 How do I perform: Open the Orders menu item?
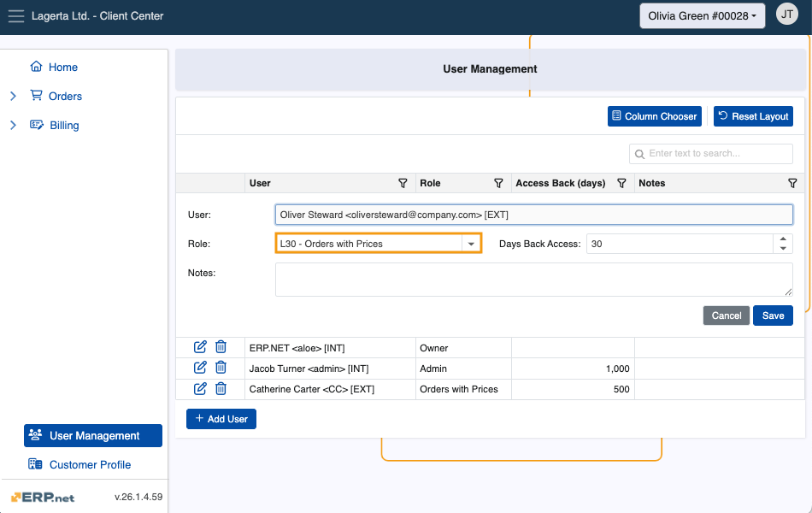click(65, 96)
